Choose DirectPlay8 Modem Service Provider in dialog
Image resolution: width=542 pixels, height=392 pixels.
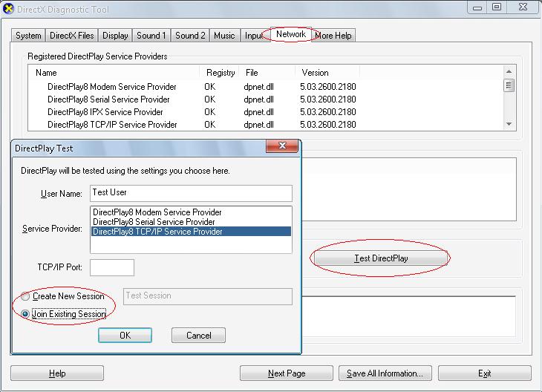(191, 212)
